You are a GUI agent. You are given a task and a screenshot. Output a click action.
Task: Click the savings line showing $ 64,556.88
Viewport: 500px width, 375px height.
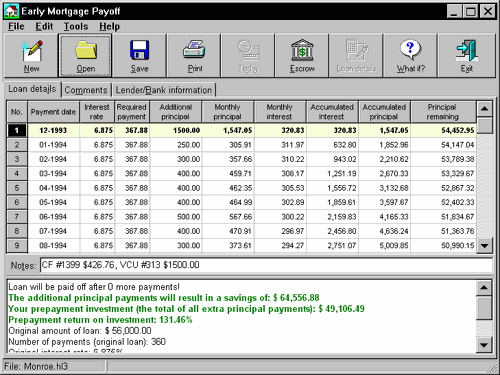pos(164,298)
